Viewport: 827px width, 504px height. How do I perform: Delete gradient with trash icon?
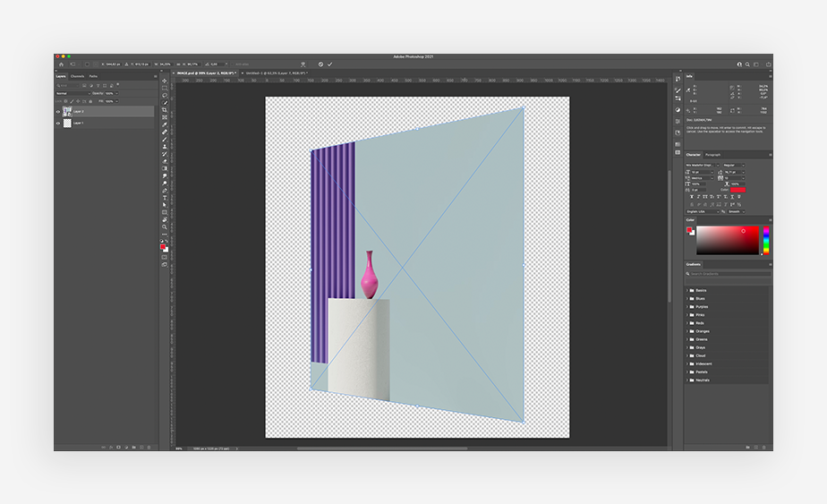point(764,447)
